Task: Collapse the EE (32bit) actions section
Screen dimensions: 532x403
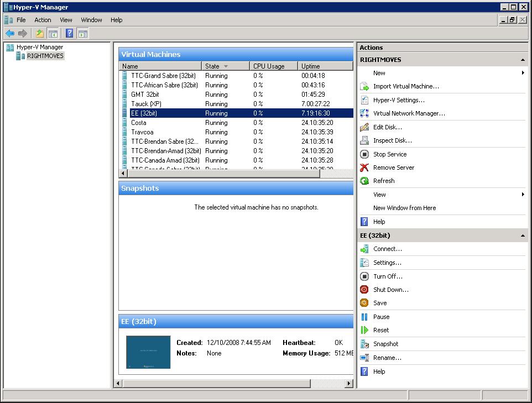Action: point(523,235)
